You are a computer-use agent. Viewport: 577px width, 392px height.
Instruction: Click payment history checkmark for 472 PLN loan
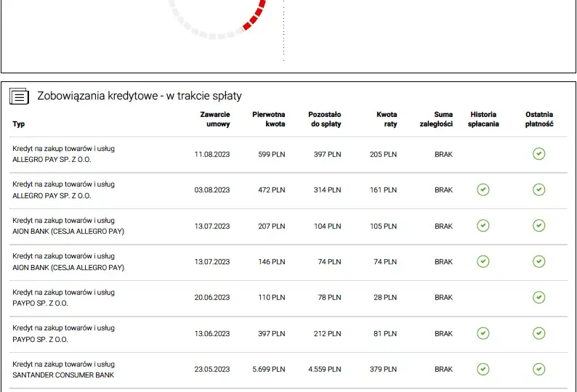(483, 189)
